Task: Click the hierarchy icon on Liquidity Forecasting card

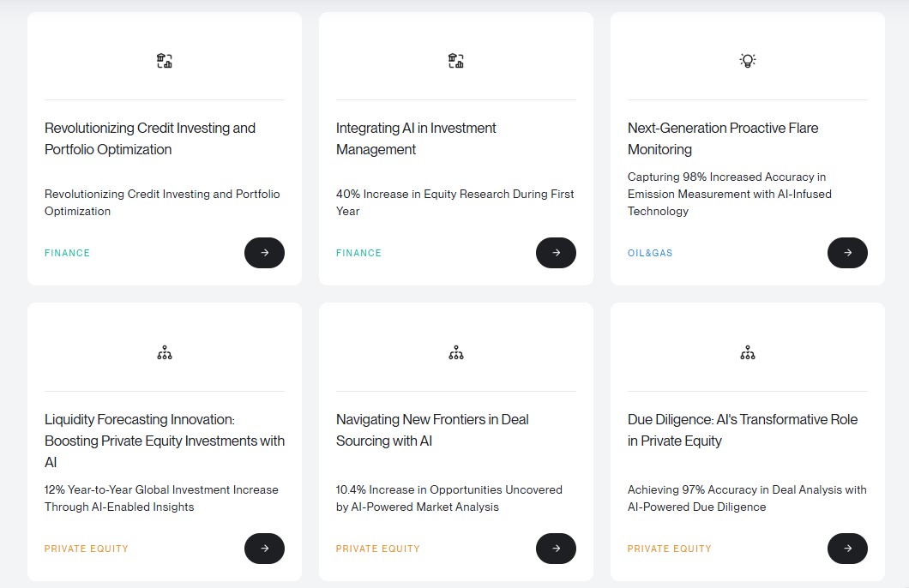Action: click(x=164, y=351)
